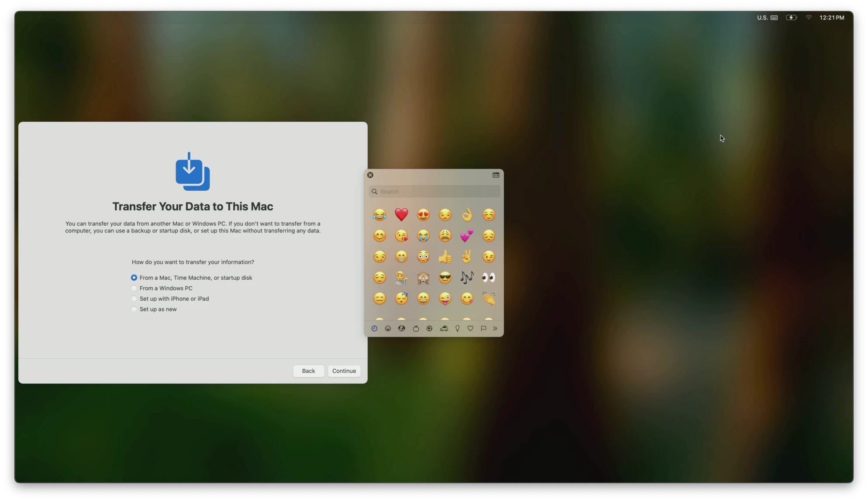
Task: Insert the pensive face emoji
Action: [x=489, y=236]
